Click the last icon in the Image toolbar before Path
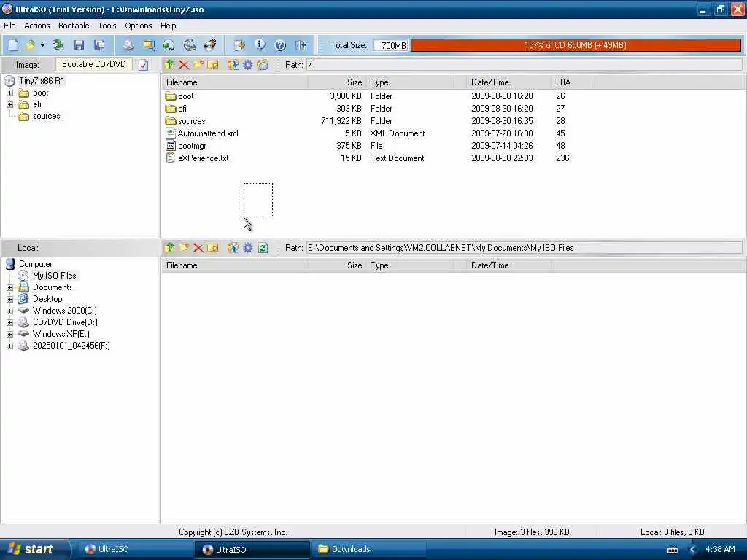747x560 pixels. click(263, 65)
